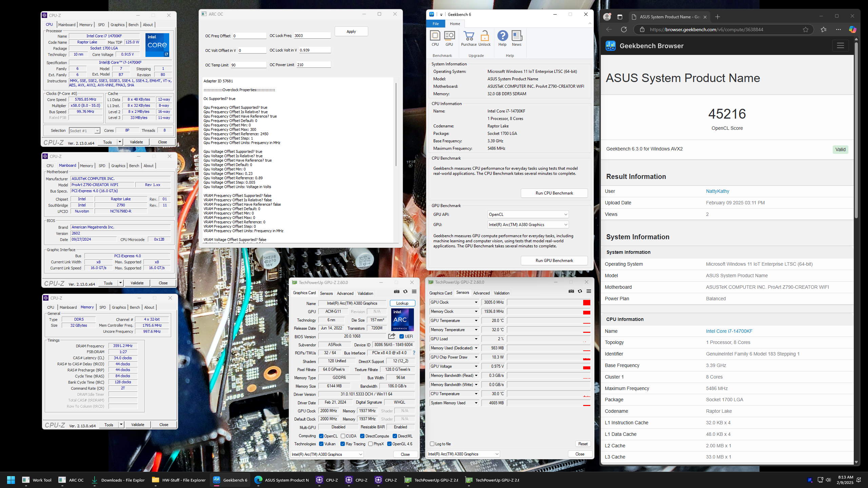Toggle PhysX checkbox in GPU-Z

pos(370,444)
